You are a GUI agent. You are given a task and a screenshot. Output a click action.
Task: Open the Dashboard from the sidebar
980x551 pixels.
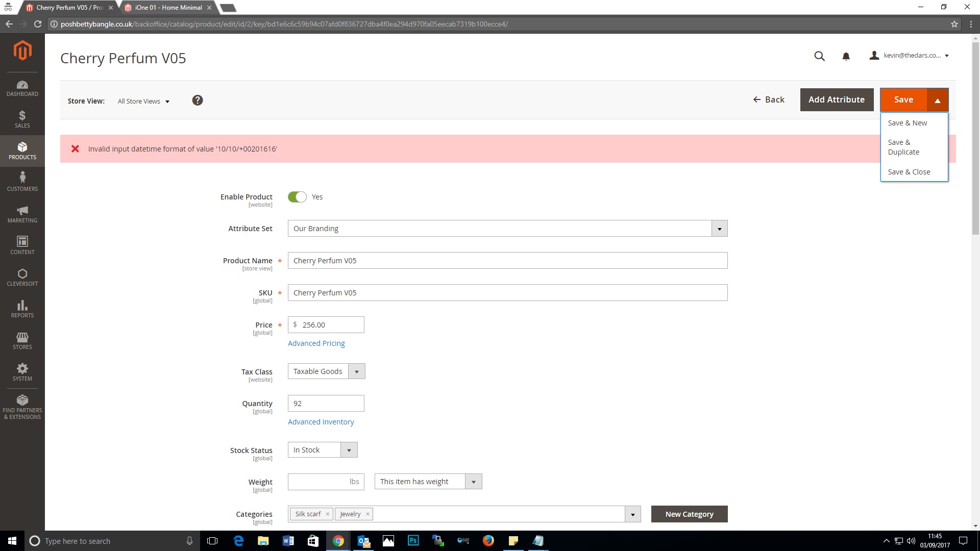point(22,88)
